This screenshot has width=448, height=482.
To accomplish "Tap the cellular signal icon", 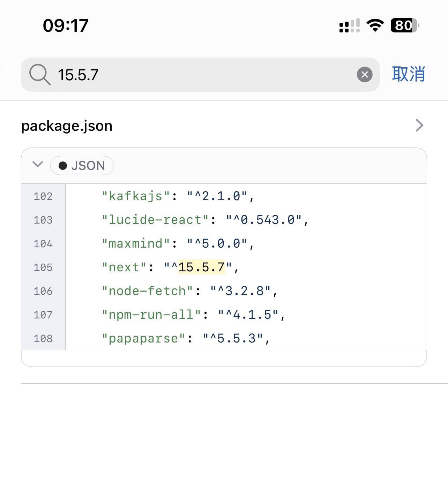I will [x=349, y=26].
